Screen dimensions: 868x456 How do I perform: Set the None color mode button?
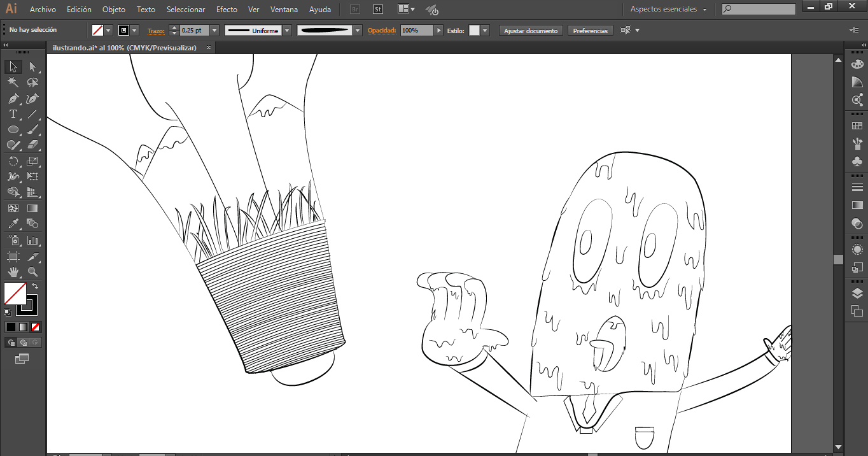[36, 327]
